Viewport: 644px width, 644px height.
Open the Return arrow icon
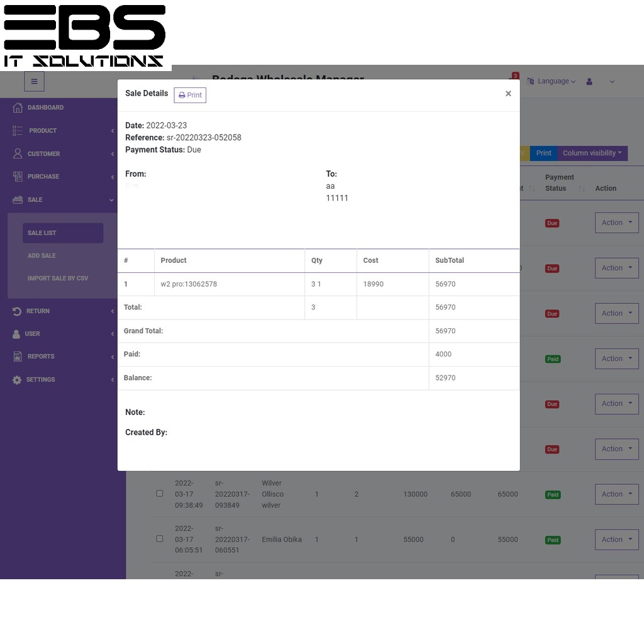[16, 311]
